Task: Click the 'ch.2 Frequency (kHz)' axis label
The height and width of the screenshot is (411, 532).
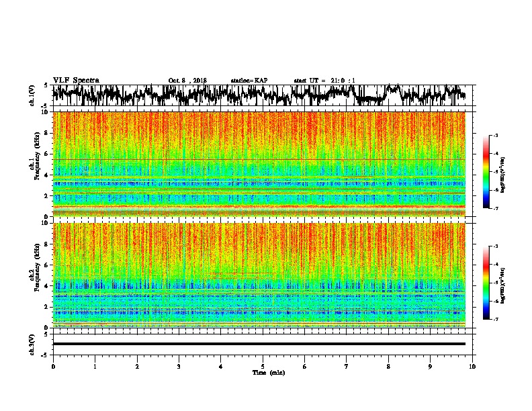Action: point(34,267)
